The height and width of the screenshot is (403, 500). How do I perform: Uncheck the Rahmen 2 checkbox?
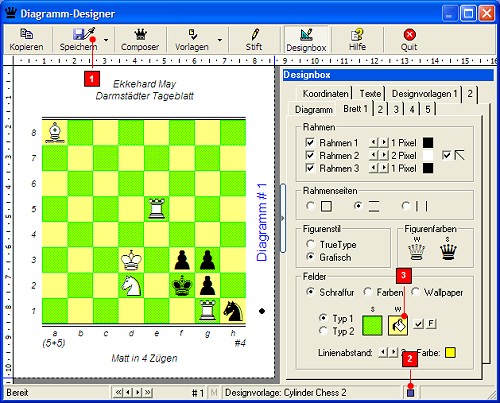click(x=310, y=155)
